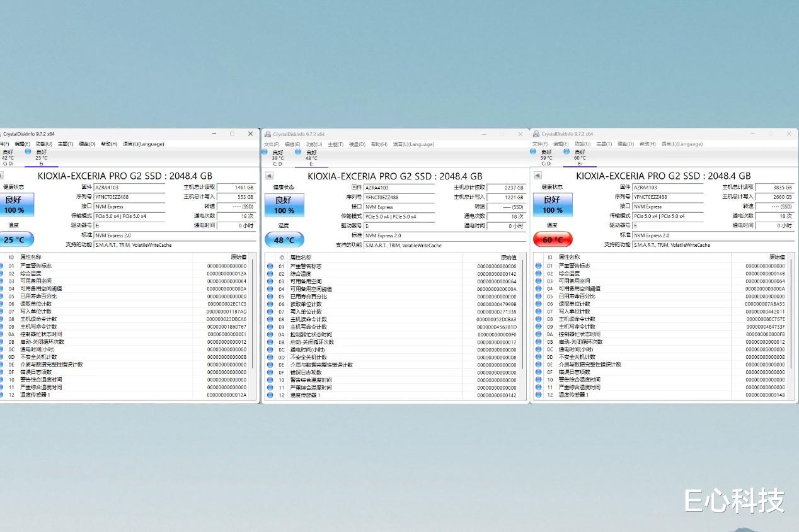799x532 pixels.
Task: Click the blue 48 °C temperature button
Action: [284, 240]
